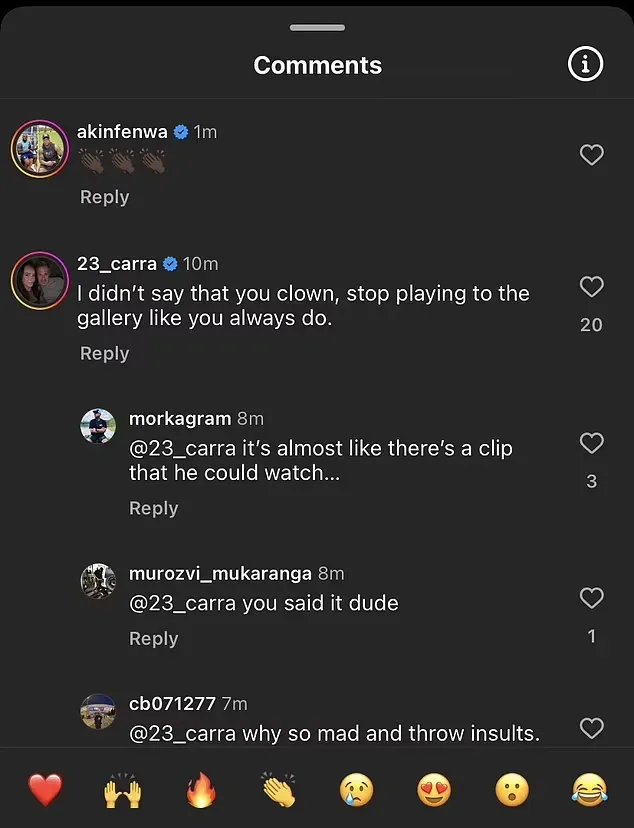Like murozvi_mukaranga's reply
The width and height of the screenshot is (634, 828).
(x=592, y=598)
